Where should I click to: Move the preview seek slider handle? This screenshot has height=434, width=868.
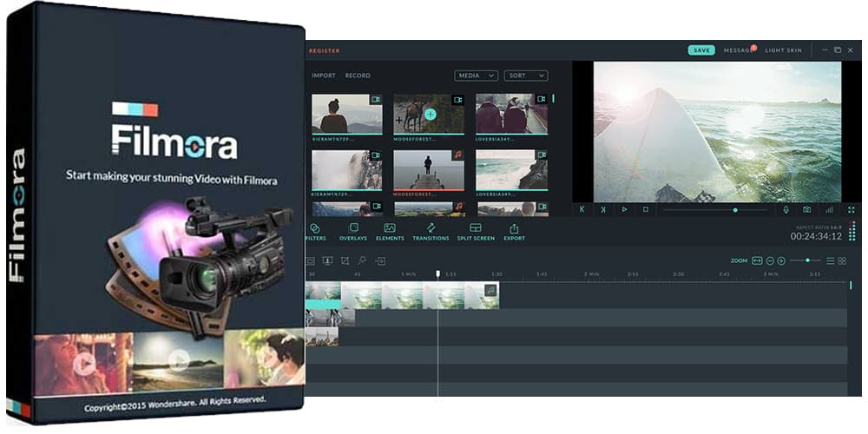pos(735,210)
